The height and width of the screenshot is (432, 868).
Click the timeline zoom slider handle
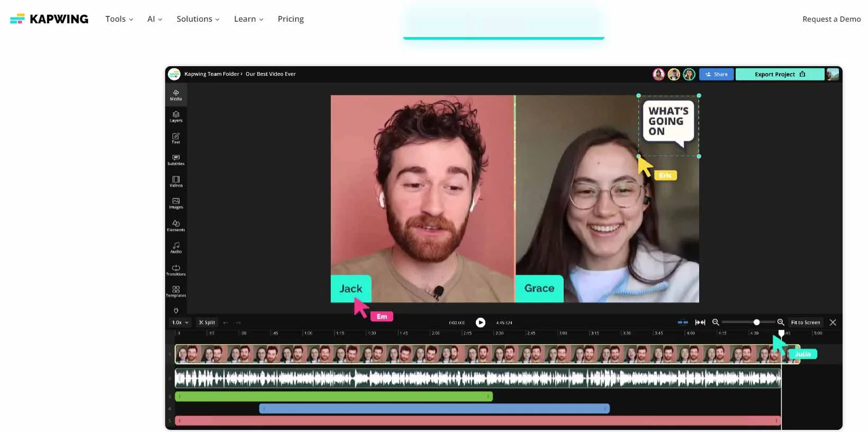tap(756, 322)
